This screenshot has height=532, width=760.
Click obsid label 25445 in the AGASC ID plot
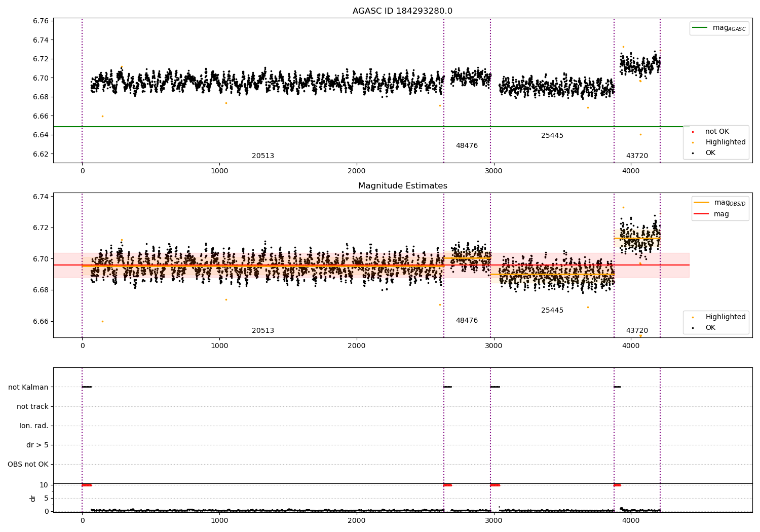tap(552, 136)
